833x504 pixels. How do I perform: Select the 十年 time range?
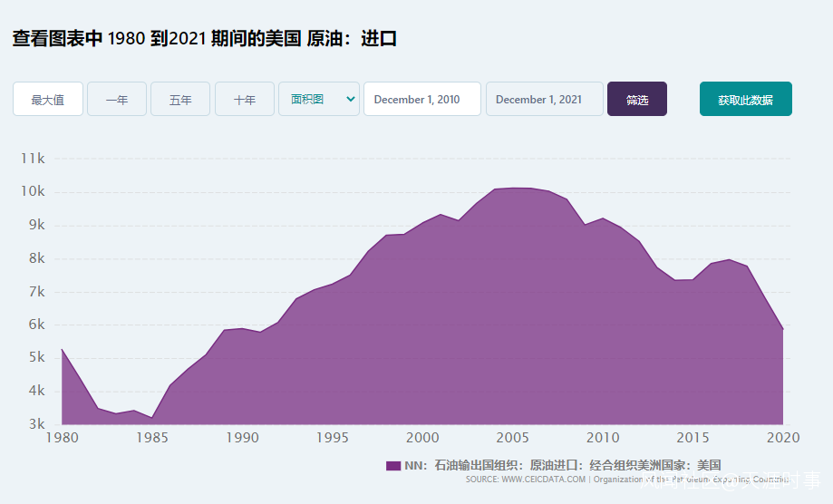point(245,99)
